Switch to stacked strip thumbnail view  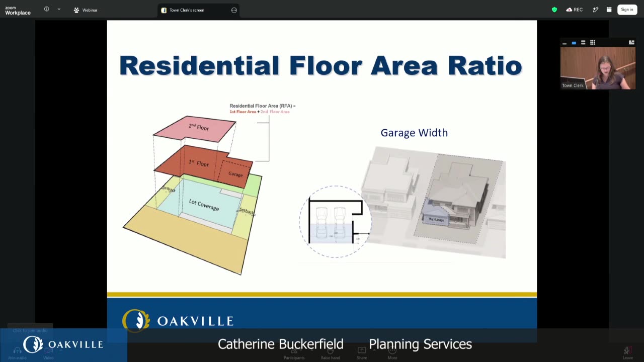tap(583, 43)
